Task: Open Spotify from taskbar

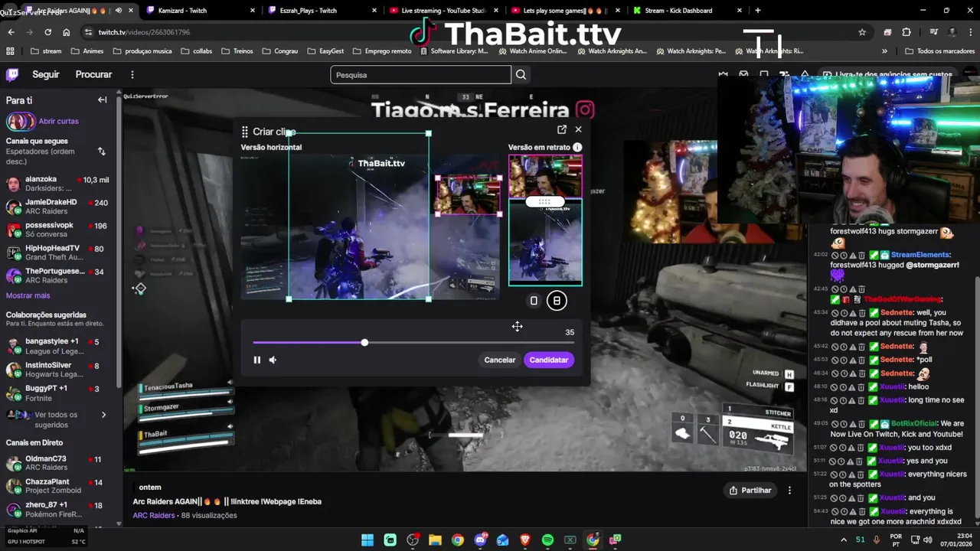Action: coord(547,540)
